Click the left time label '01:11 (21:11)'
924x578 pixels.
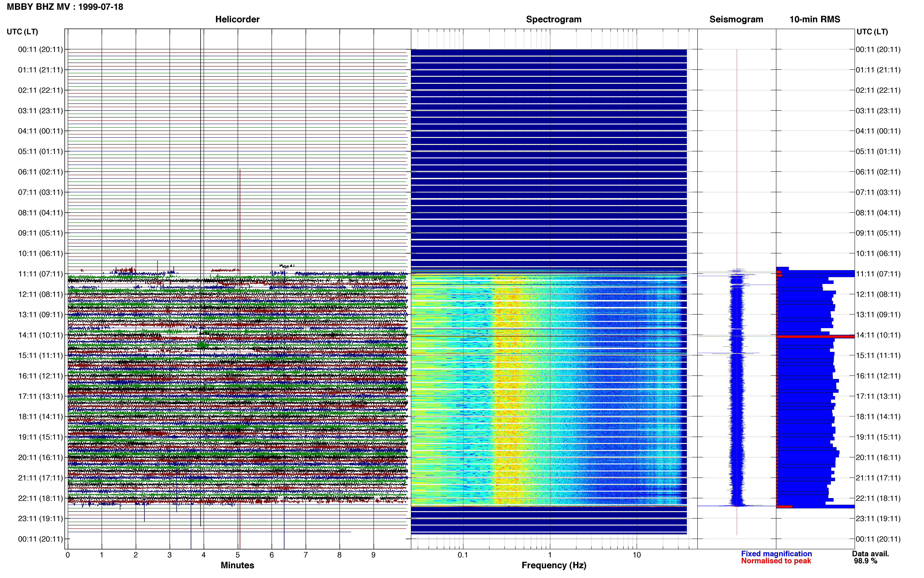click(41, 70)
